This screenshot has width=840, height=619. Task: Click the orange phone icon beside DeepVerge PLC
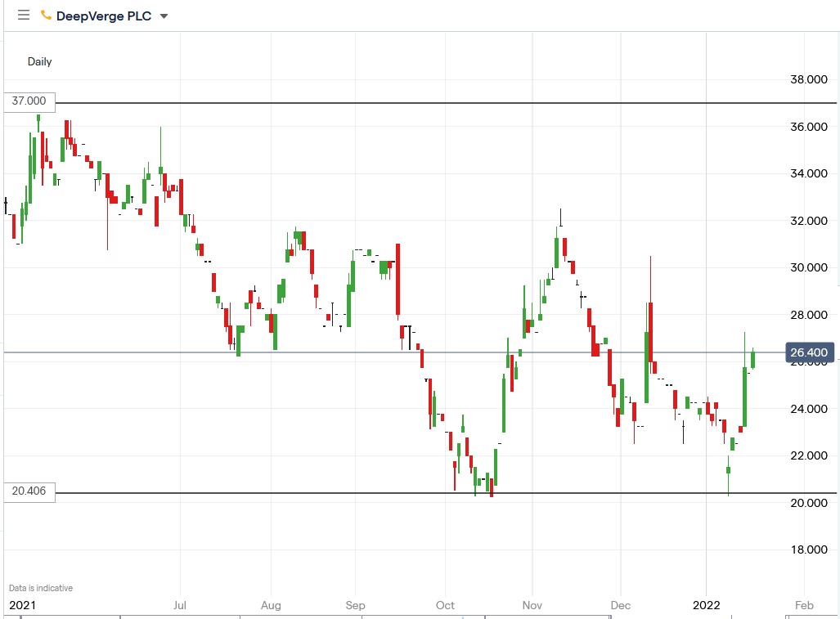click(45, 15)
